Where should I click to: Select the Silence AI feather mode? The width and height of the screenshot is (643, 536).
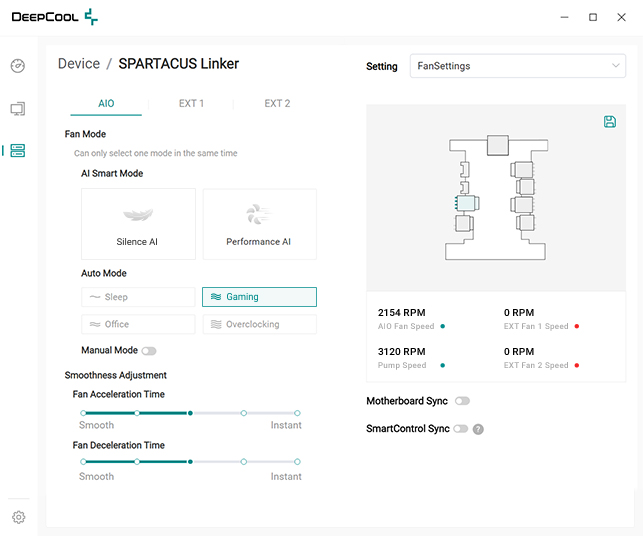(x=138, y=224)
